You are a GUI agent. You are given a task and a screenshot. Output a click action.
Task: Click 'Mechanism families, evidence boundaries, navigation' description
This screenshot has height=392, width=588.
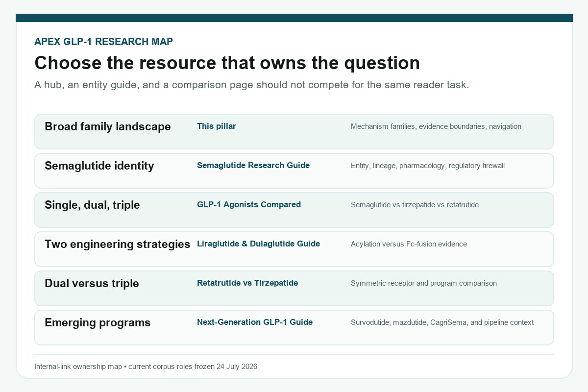[x=436, y=126]
